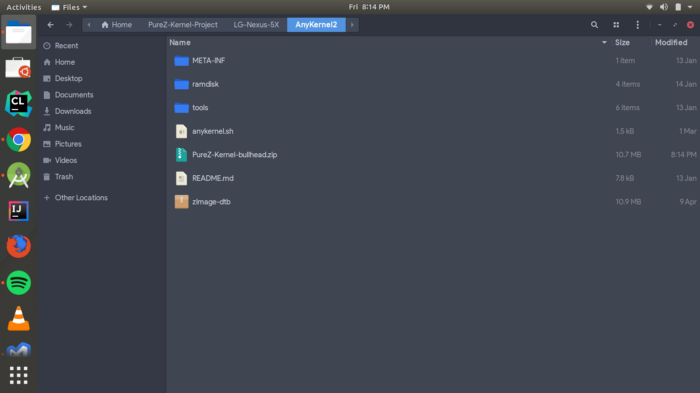Click the zImage-dtb file name
Image resolution: width=700 pixels, height=393 pixels.
[211, 202]
